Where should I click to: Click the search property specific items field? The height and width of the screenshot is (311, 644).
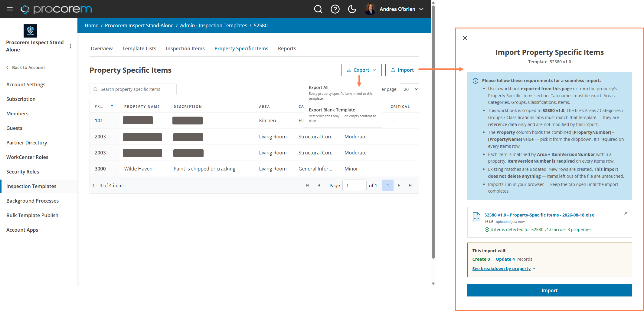point(133,89)
